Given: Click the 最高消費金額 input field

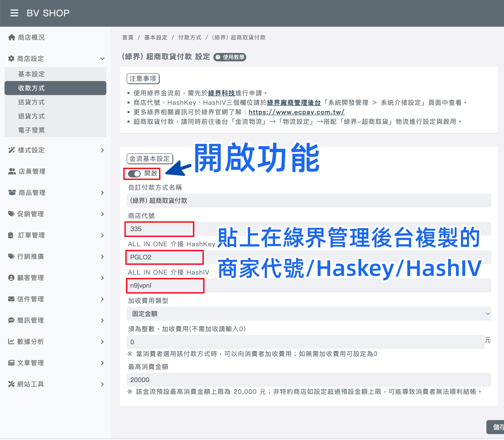Looking at the screenshot, I should (x=309, y=380).
